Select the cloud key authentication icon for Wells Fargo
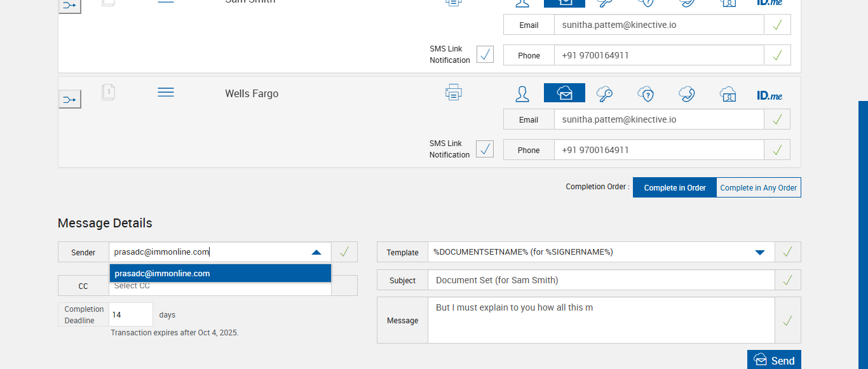868x369 pixels. [604, 94]
